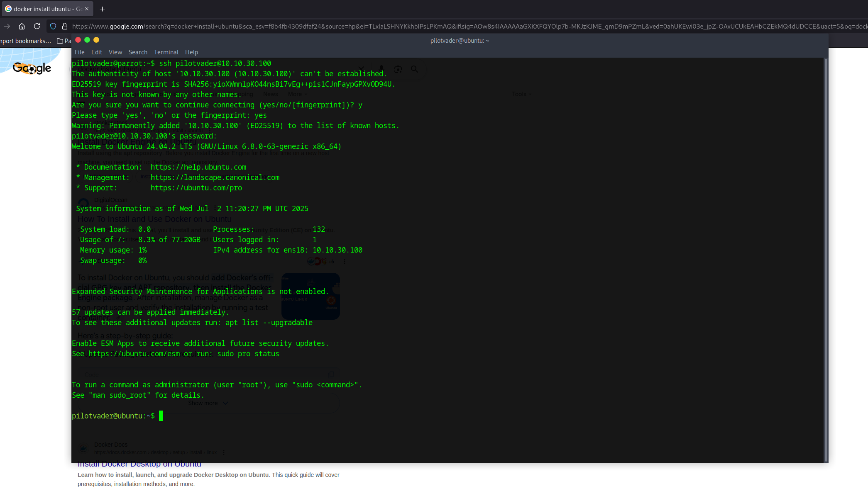Open the Install Docker Desktop on Ubuntu link

139,464
